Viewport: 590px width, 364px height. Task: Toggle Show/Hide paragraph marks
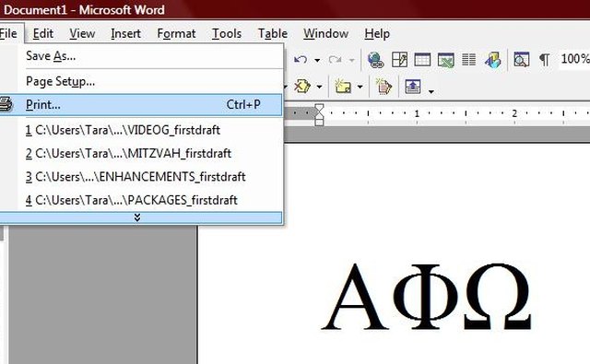point(544,59)
